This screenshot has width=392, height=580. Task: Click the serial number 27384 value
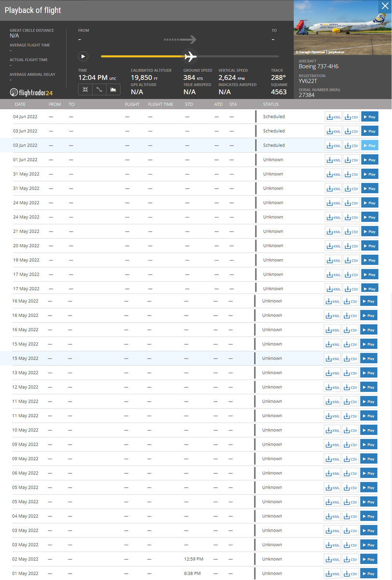coord(307,95)
